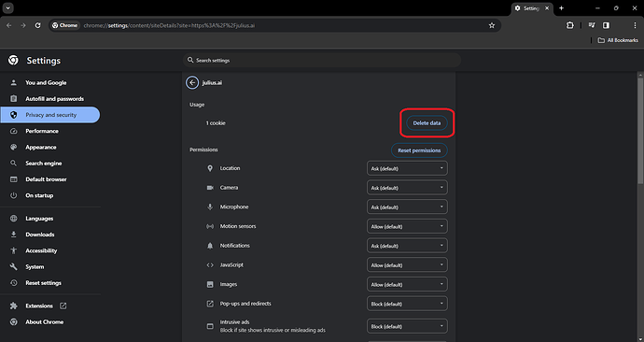Click the back arrow next to julius.ai

(x=192, y=82)
